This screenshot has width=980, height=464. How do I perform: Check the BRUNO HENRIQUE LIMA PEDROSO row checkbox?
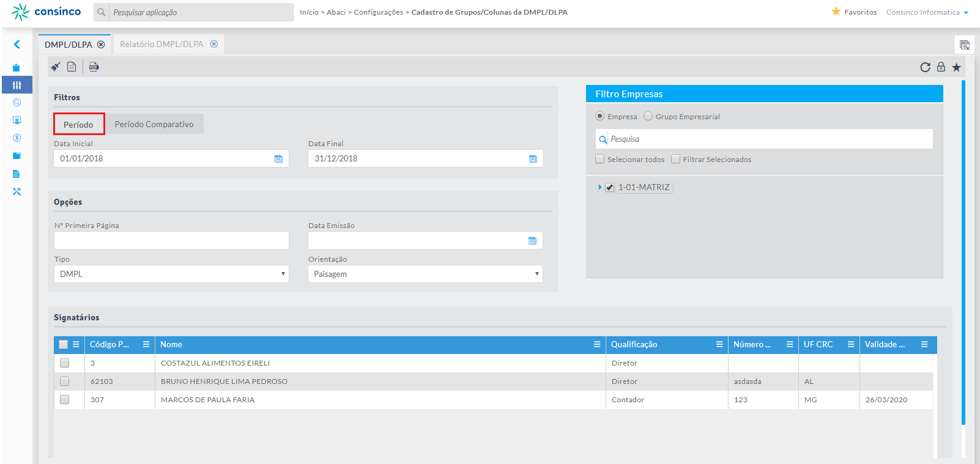tap(64, 381)
